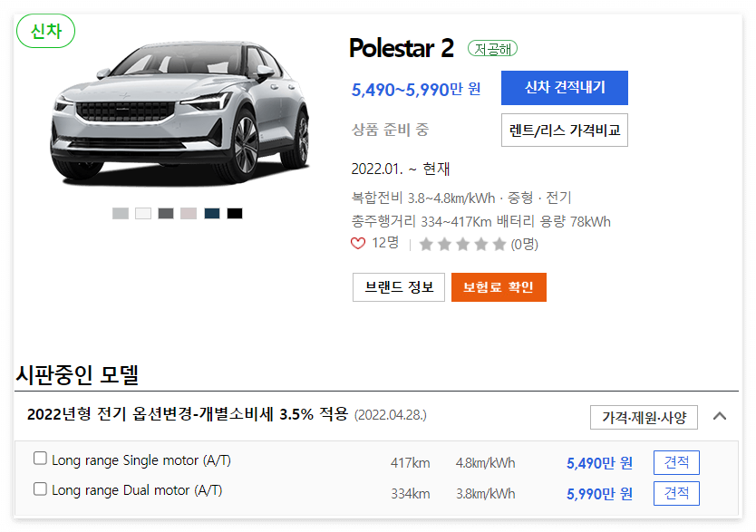Click the 5,990만 원 price

(x=599, y=494)
